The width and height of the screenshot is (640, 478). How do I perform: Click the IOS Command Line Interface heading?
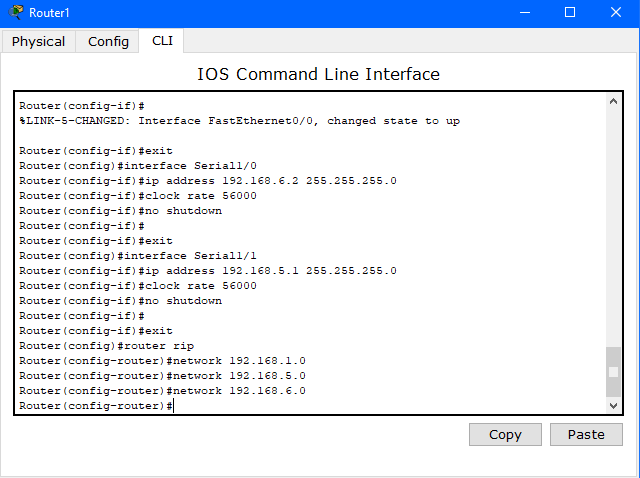pos(318,74)
